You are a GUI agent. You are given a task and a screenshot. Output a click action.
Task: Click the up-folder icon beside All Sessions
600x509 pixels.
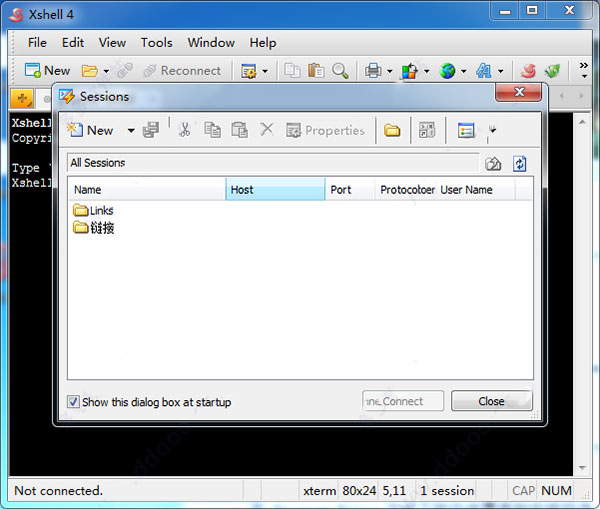point(493,164)
